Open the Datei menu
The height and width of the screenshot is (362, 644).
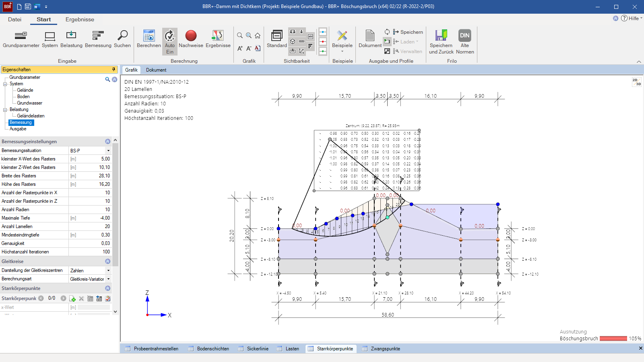pyautogui.click(x=14, y=19)
